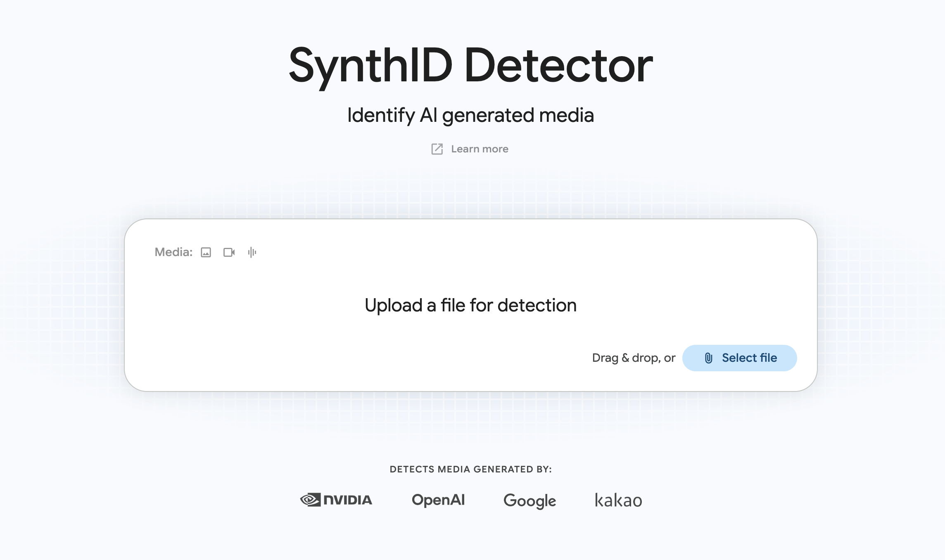
Task: Click the Select file button label
Action: (749, 358)
